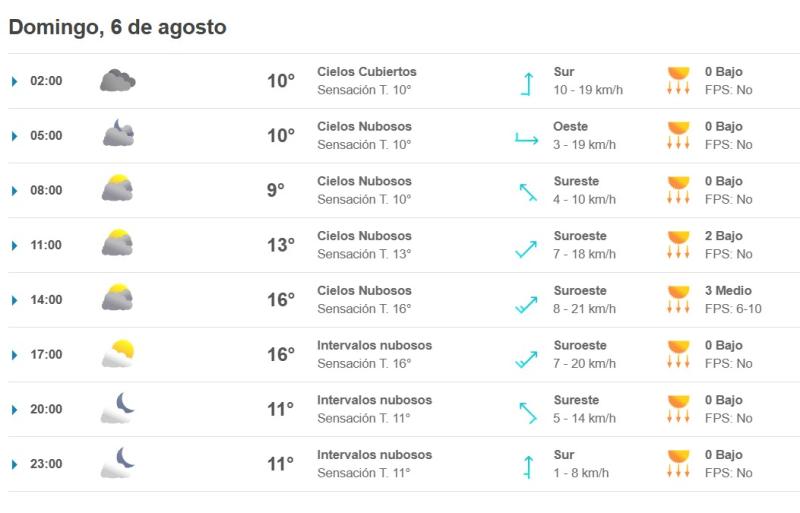The image size is (800, 513).
Task: Click the 3 Medio UV label
Action: tap(728, 291)
